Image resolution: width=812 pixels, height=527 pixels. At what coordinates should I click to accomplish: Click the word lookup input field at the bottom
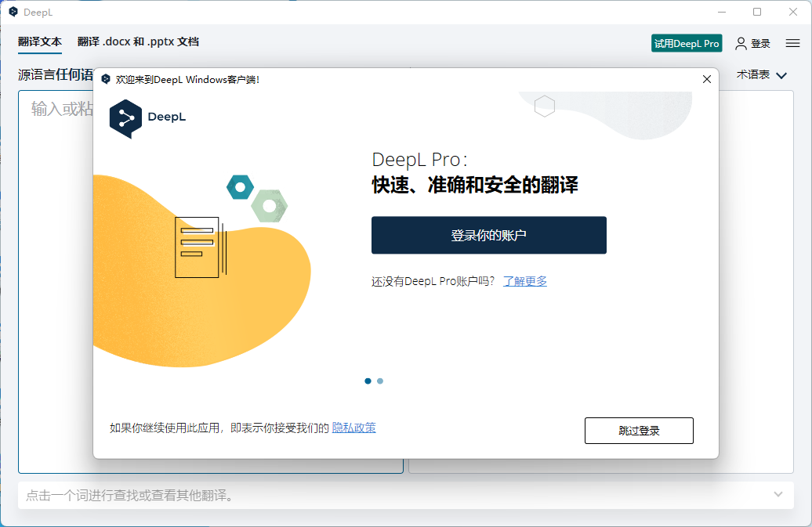pyautogui.click(x=314, y=494)
